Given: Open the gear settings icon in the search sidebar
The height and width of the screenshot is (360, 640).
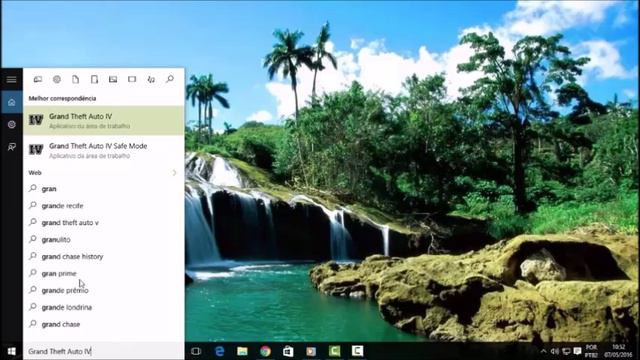Looking at the screenshot, I should click(x=11, y=124).
